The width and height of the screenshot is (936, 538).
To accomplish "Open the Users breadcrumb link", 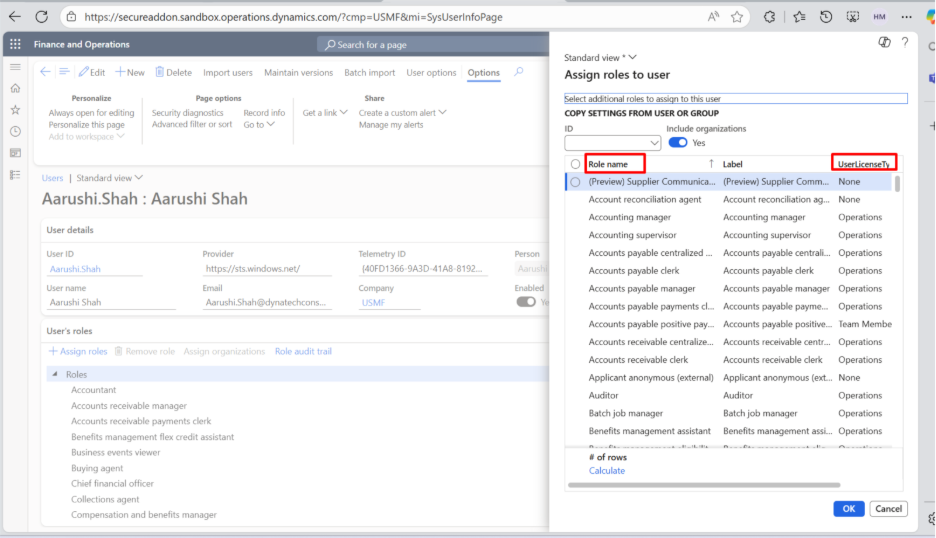I will pyautogui.click(x=52, y=178).
